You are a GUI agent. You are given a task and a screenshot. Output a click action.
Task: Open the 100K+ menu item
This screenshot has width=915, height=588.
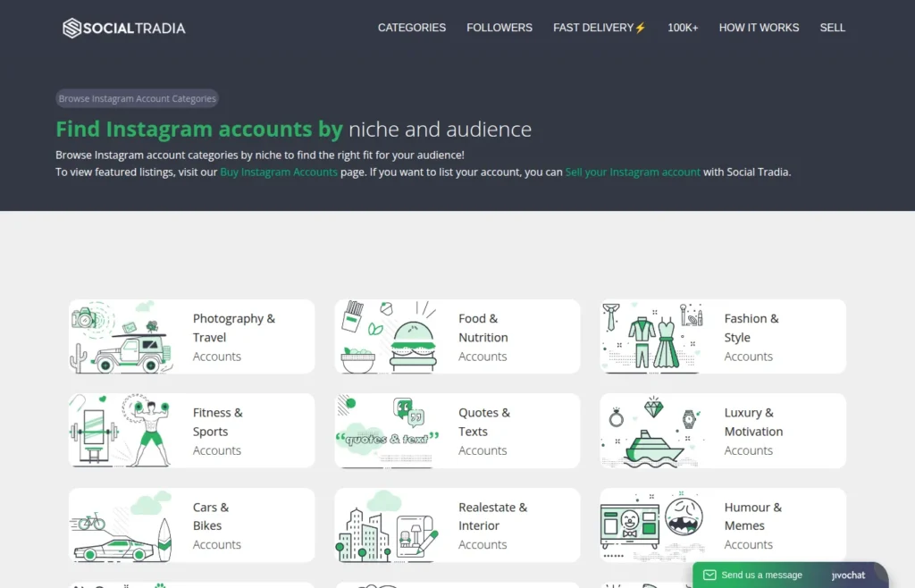[x=683, y=28]
